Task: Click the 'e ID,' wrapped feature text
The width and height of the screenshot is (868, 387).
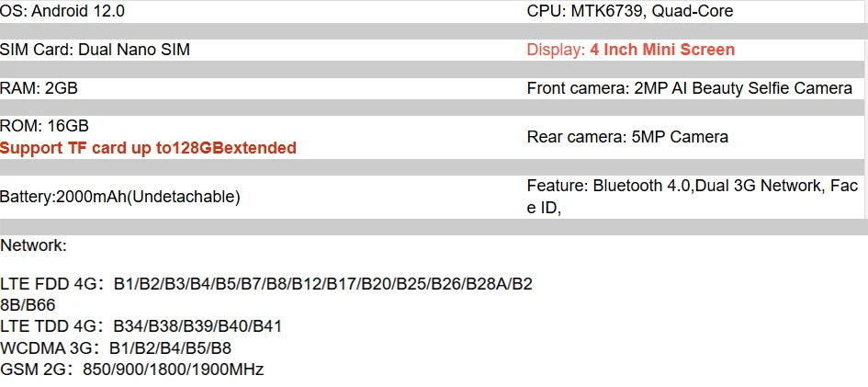Action: [544, 208]
